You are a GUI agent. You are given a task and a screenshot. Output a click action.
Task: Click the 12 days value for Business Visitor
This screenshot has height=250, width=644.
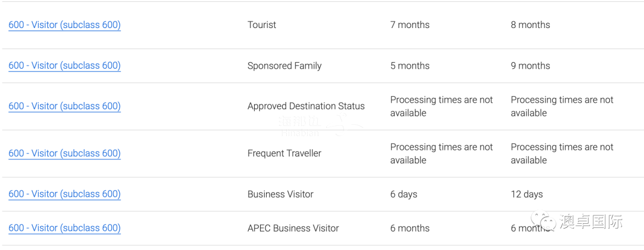click(527, 194)
